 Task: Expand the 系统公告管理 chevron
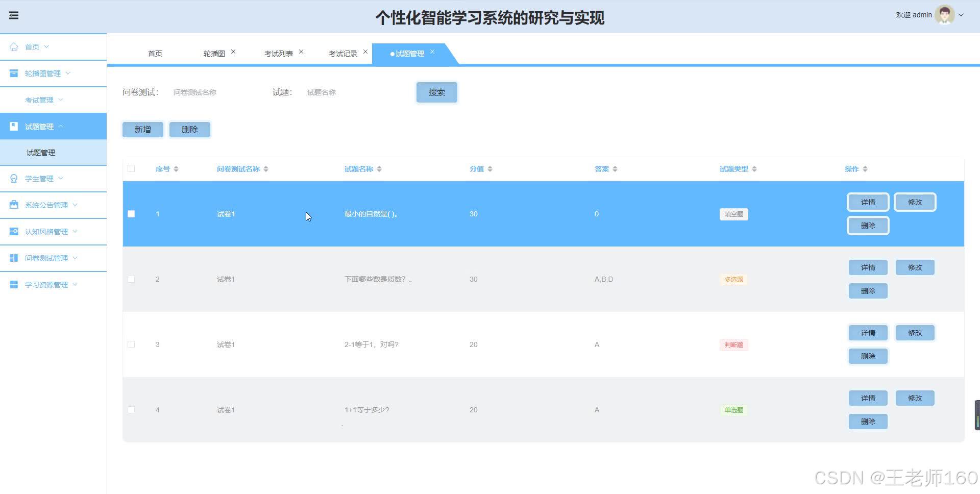tap(75, 205)
